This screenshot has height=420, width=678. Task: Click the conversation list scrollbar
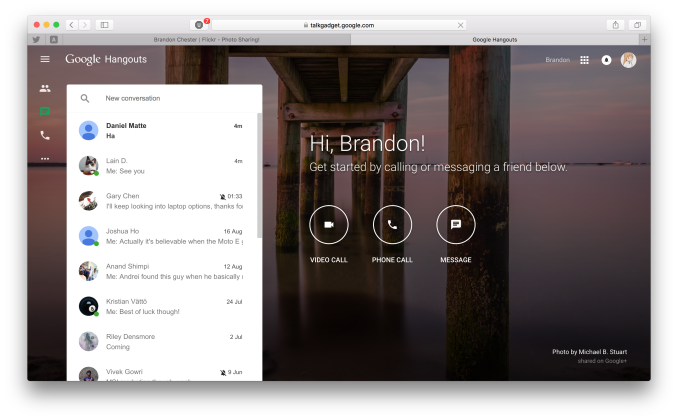pos(259,175)
